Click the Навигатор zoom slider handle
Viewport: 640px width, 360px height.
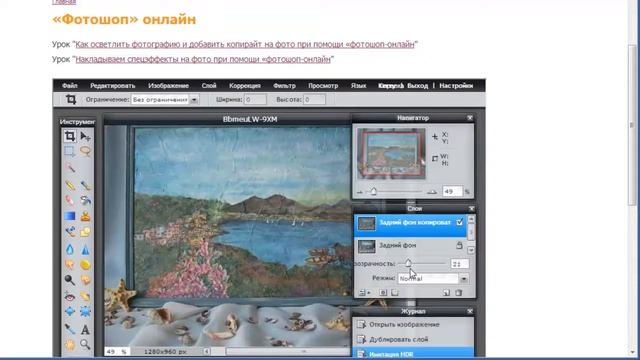[x=373, y=191]
